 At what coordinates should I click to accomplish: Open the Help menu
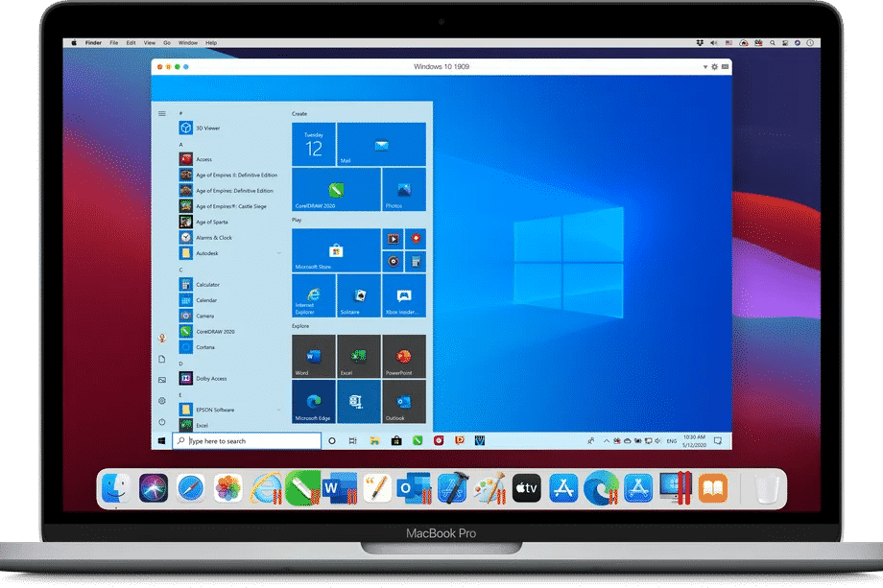pyautogui.click(x=211, y=43)
